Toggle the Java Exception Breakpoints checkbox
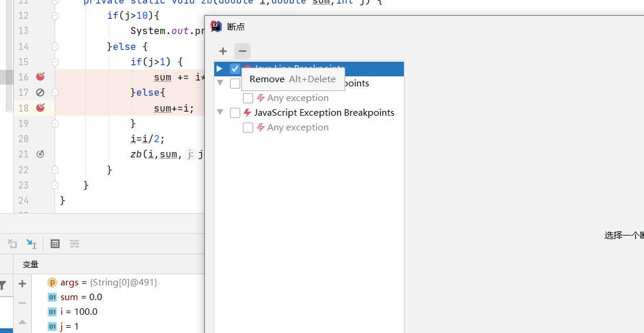This screenshot has height=333, width=644. pyautogui.click(x=235, y=83)
